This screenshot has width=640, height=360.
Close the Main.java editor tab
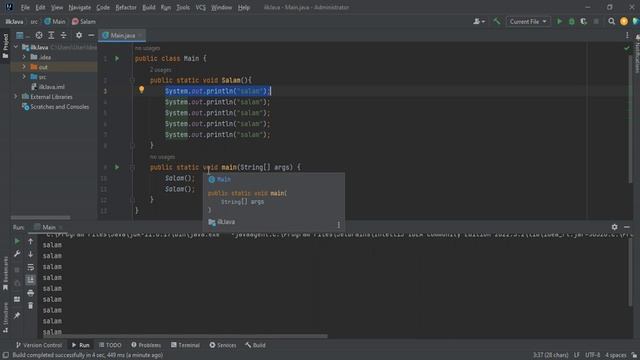coord(140,36)
